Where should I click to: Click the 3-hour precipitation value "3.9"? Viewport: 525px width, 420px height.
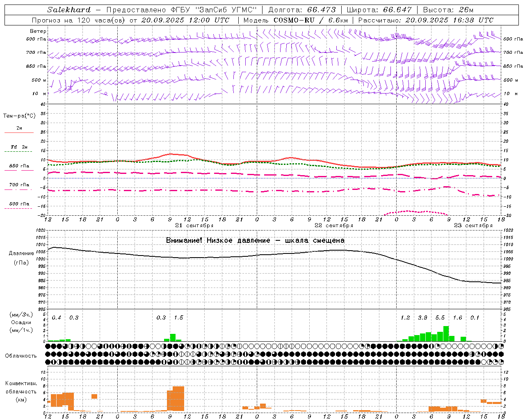pyautogui.click(x=422, y=317)
